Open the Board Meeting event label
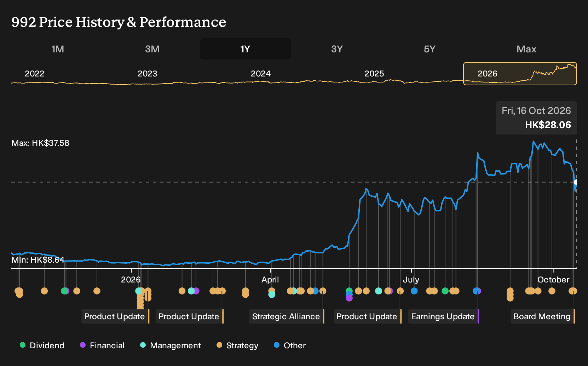Screen dimensions: 588x366 tap(543, 316)
